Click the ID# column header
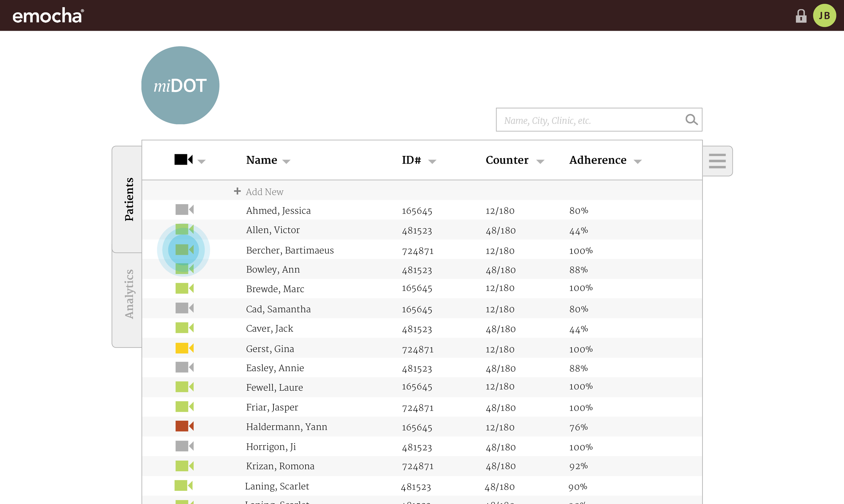This screenshot has width=844, height=504. pos(412,160)
